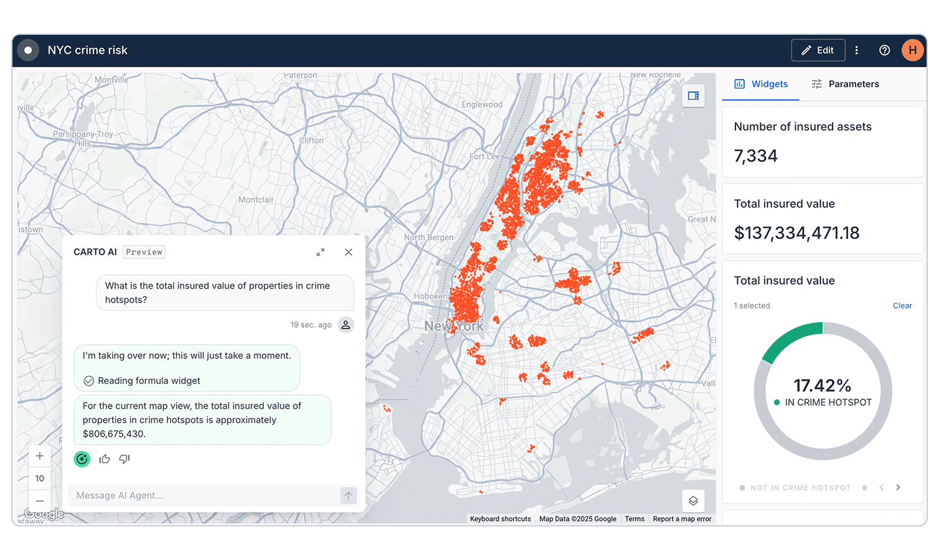Give the AI response a thumbs down
The height and width of the screenshot is (560, 939).
point(124,459)
